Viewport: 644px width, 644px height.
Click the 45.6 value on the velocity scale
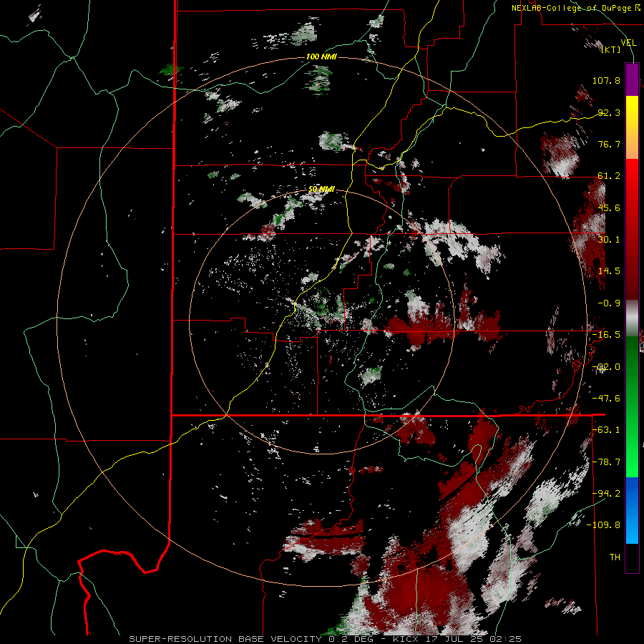coord(609,208)
